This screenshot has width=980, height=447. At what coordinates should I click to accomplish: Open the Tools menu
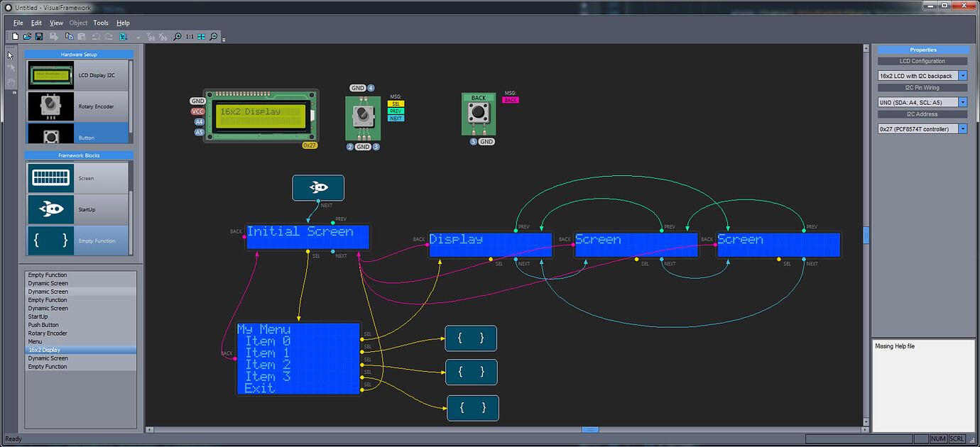click(100, 23)
